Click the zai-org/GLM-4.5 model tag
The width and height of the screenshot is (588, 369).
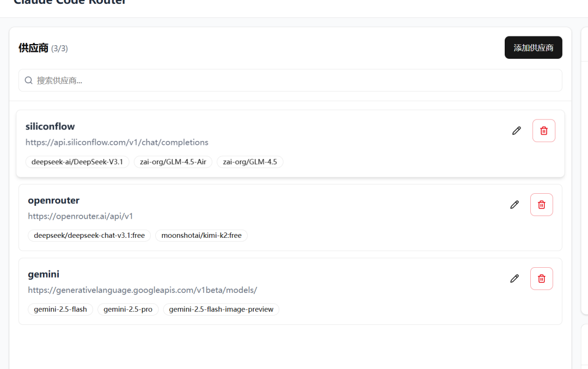(x=250, y=162)
